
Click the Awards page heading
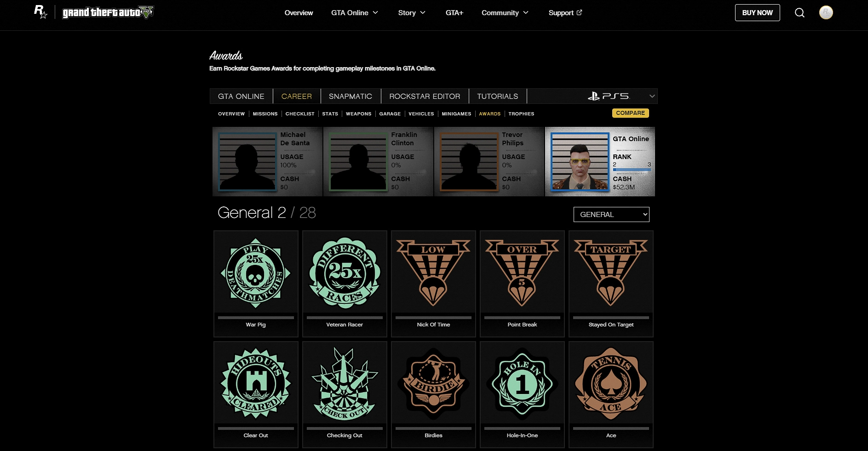coord(226,56)
